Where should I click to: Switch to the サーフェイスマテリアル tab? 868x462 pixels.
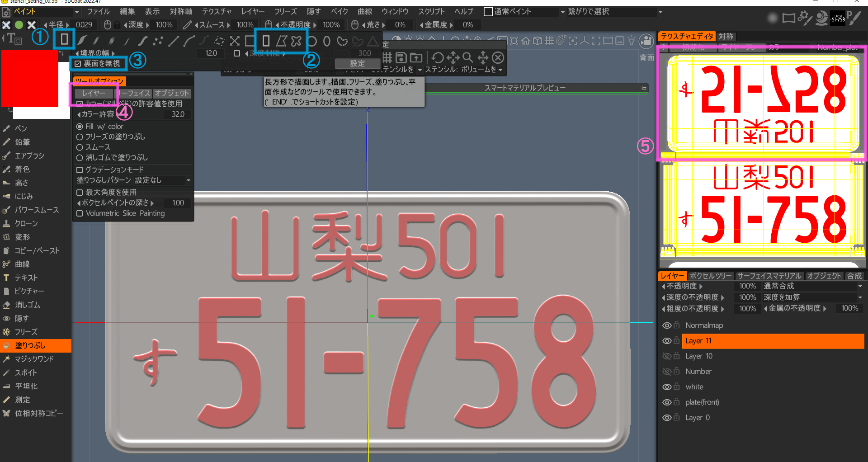769,276
